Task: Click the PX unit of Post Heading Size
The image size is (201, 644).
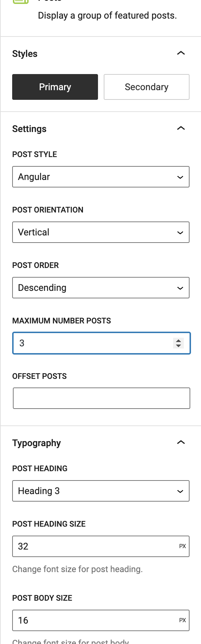Action: (182, 546)
